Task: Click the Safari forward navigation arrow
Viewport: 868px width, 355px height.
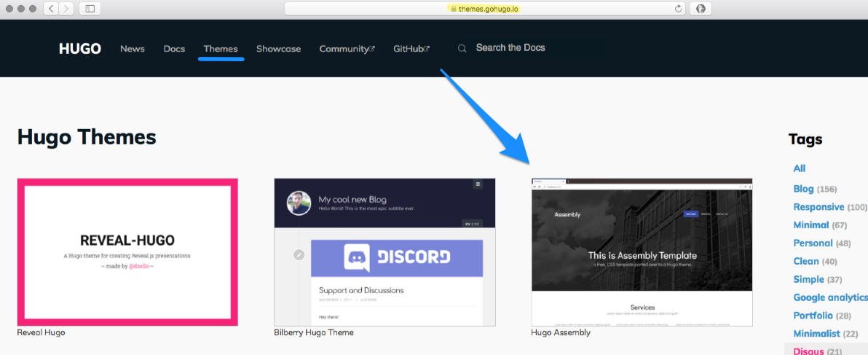Action: point(66,9)
